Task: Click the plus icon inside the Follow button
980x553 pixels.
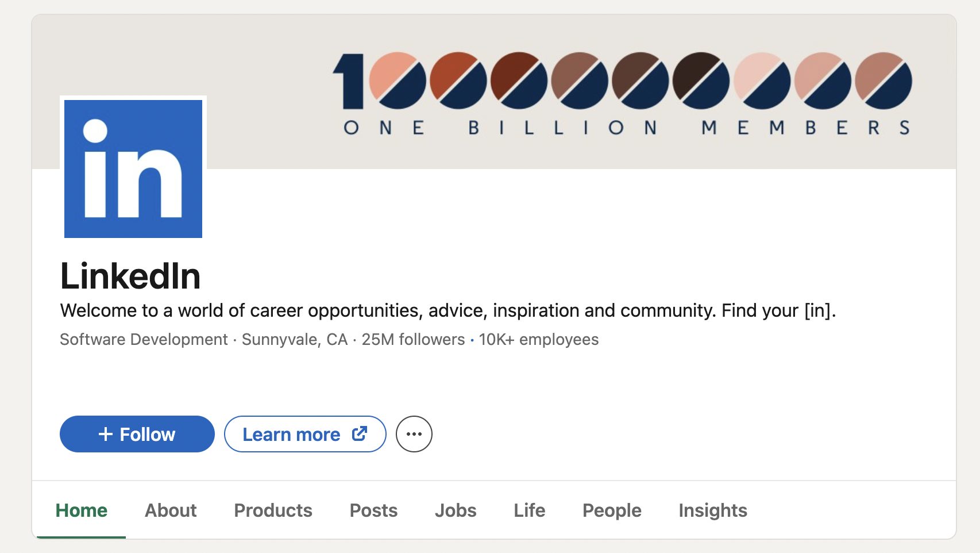Action: 106,434
